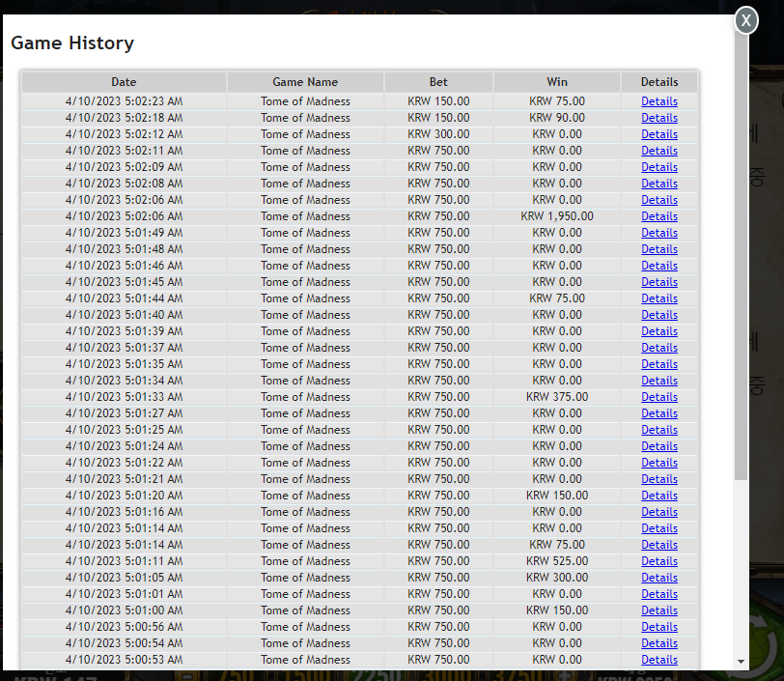Click the KRW 75.00 win at 5:01:44 AM
Screen dimensions: 784x681
point(557,298)
